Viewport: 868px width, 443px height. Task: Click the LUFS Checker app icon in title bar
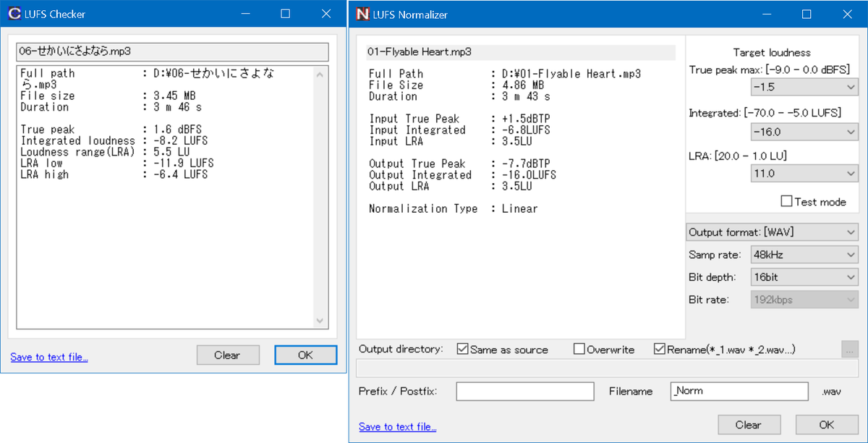pyautogui.click(x=13, y=14)
